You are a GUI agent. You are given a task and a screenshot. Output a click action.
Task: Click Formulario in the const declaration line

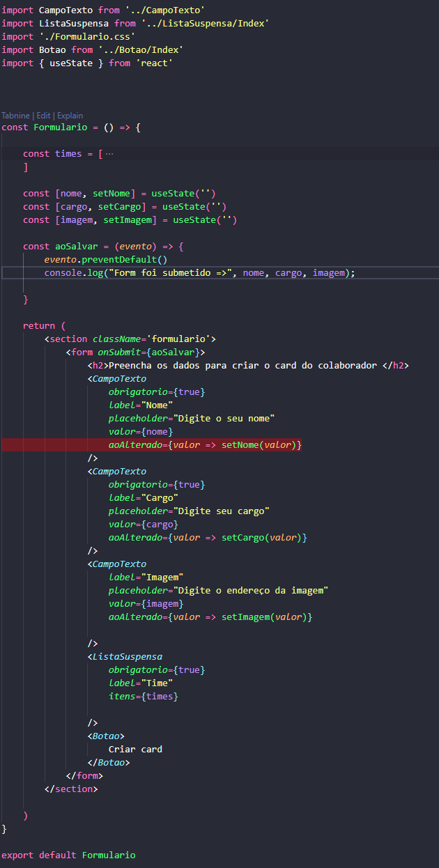(x=61, y=127)
